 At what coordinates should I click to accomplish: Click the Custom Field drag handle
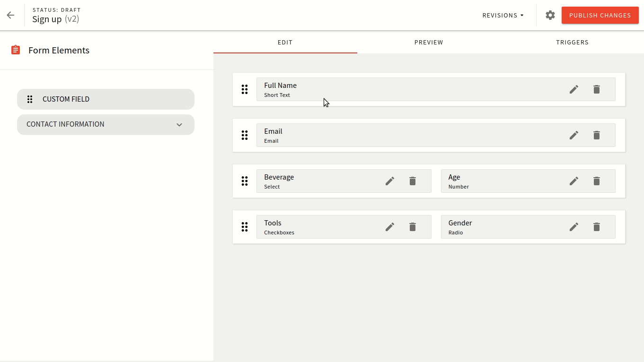[30, 99]
